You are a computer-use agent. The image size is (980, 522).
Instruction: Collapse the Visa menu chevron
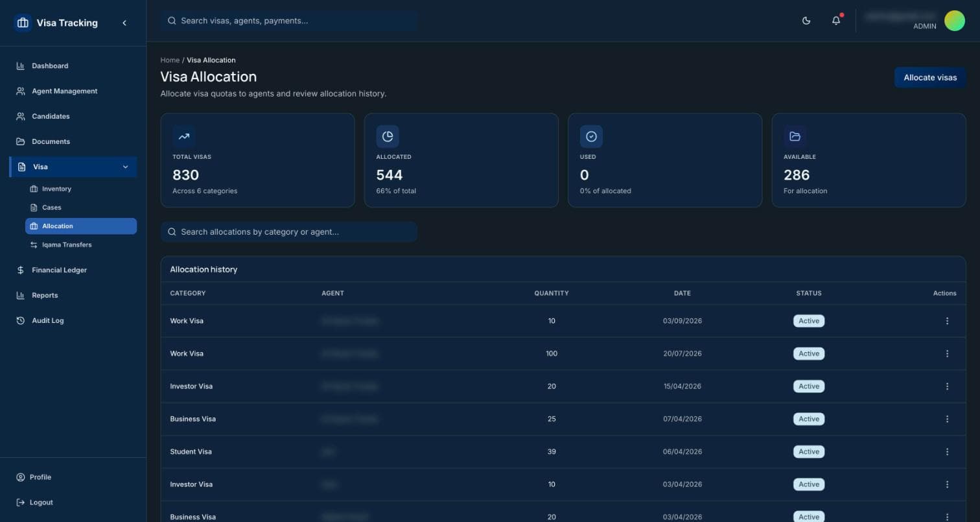tap(125, 167)
